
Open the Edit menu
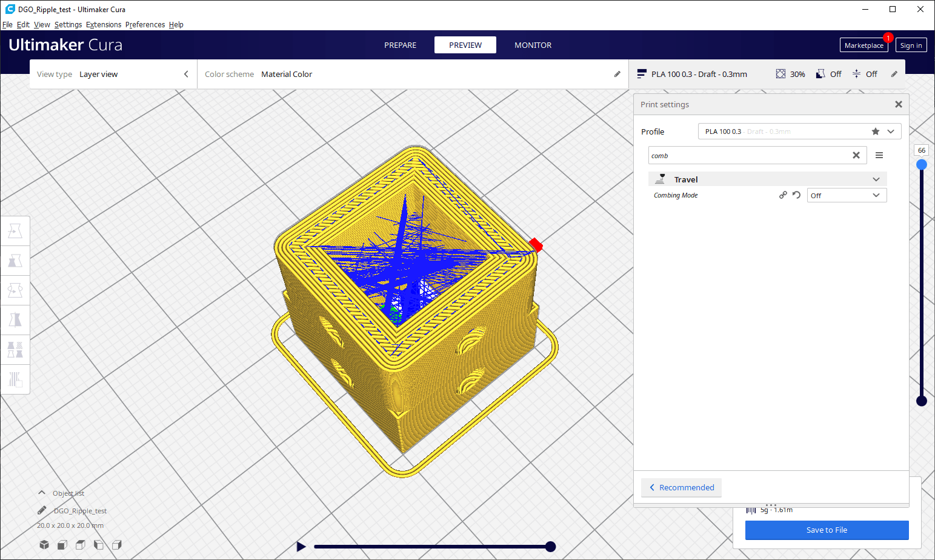[x=23, y=25]
